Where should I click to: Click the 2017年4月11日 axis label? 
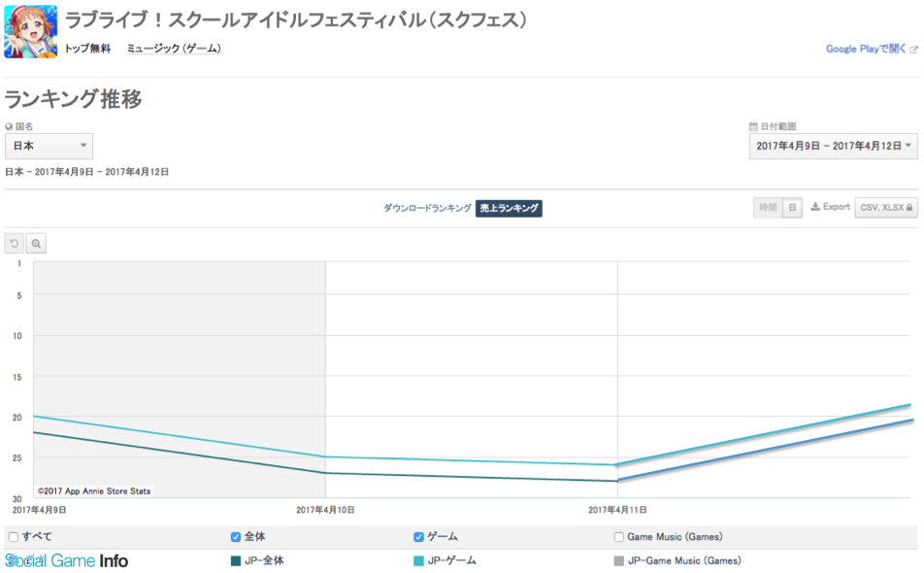pos(617,510)
